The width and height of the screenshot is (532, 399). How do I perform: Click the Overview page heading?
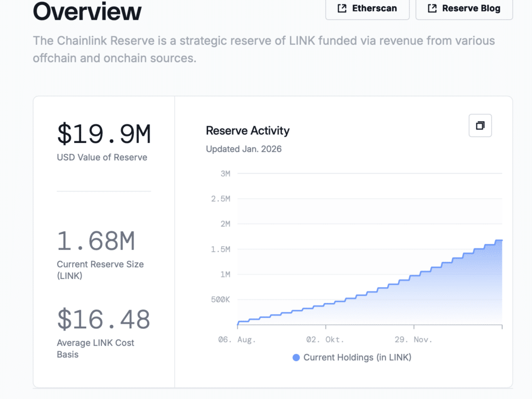87,11
